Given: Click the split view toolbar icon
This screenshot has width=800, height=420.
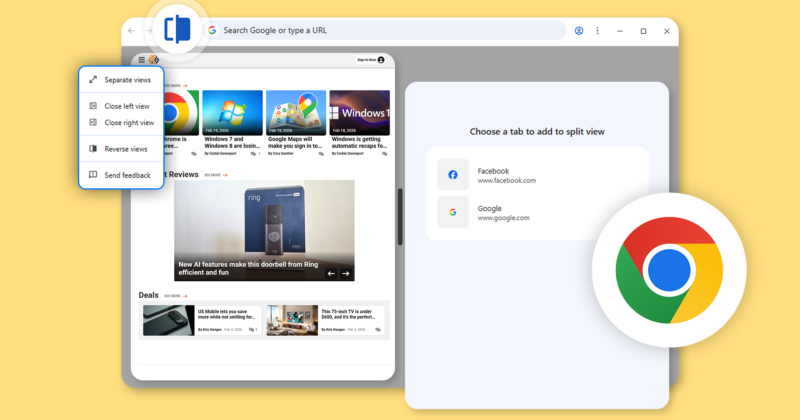Looking at the screenshot, I should click(177, 29).
